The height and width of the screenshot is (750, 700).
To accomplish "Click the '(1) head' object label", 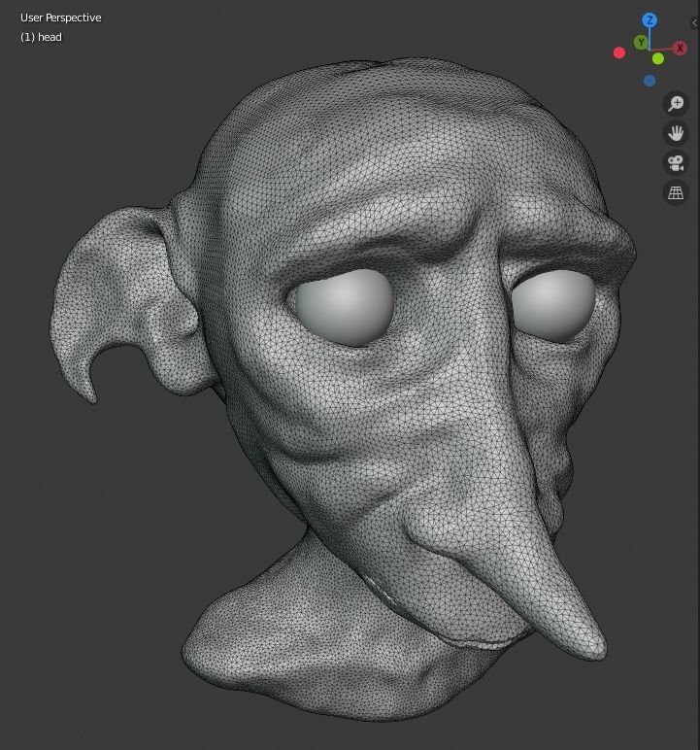I will click(x=41, y=37).
